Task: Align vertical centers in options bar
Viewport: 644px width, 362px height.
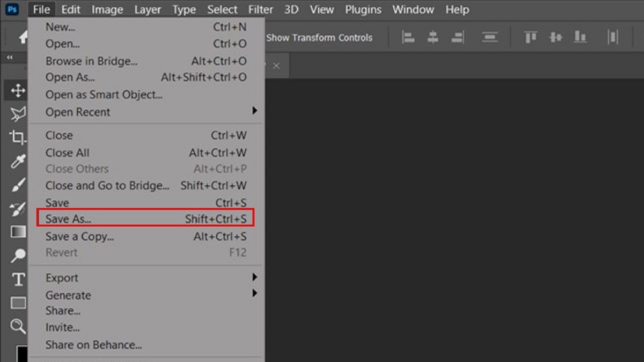Action: (555, 37)
